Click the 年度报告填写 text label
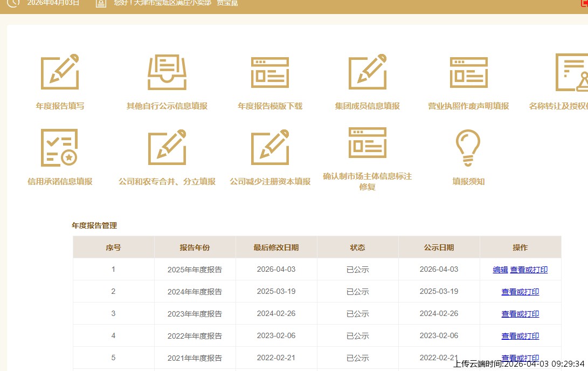Viewport: 588px width, 371px height. click(60, 106)
